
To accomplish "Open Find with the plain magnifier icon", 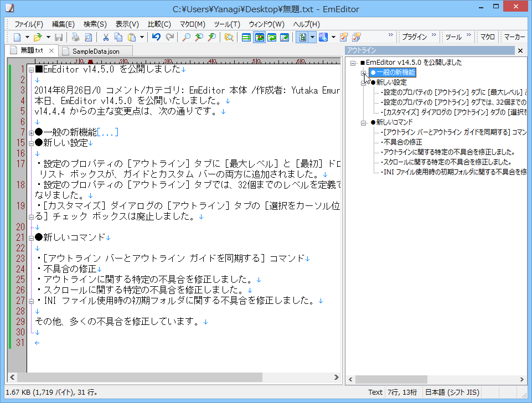I will point(186,37).
